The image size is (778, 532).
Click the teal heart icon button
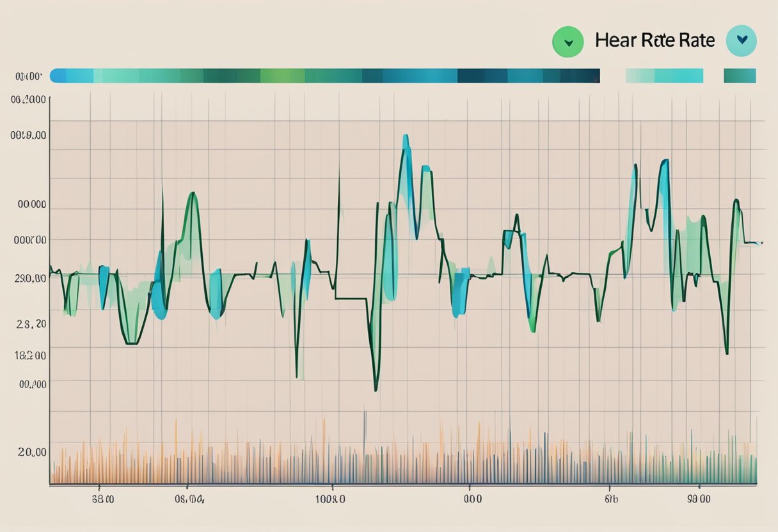[742, 40]
